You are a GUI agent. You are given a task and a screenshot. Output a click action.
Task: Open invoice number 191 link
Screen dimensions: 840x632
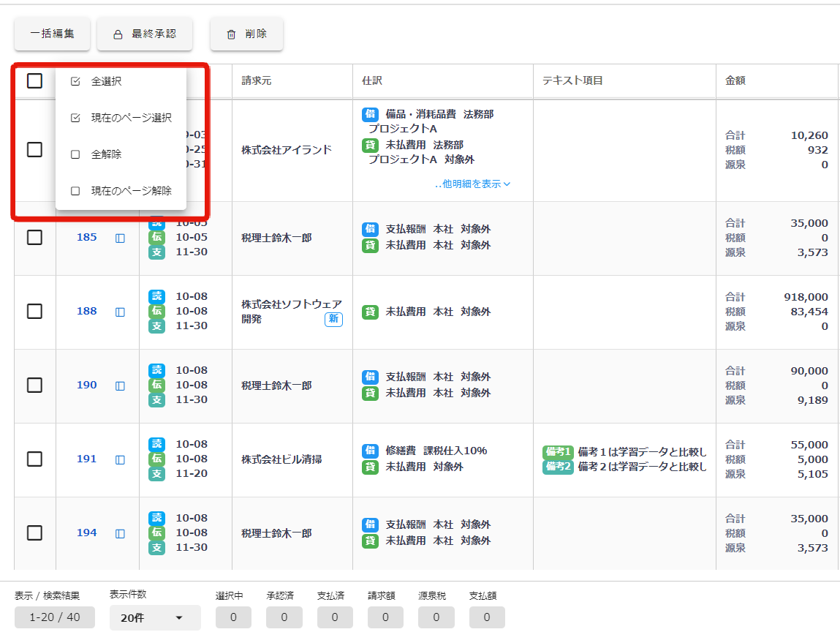tap(87, 459)
